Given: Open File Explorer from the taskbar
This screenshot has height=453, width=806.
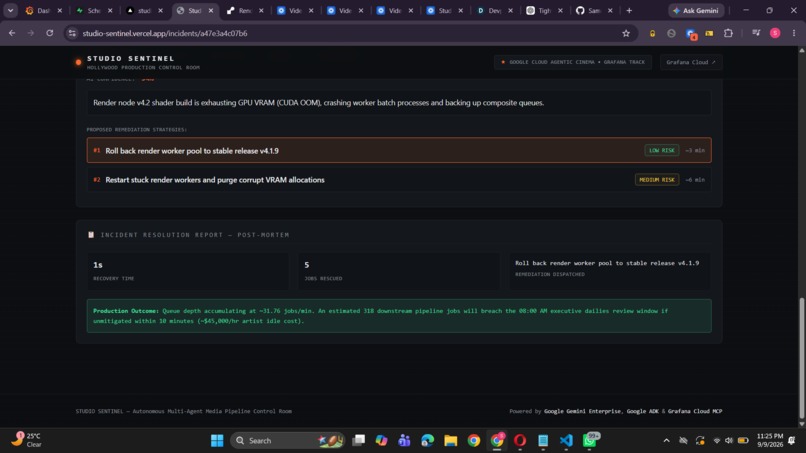Looking at the screenshot, I should tap(450, 440).
